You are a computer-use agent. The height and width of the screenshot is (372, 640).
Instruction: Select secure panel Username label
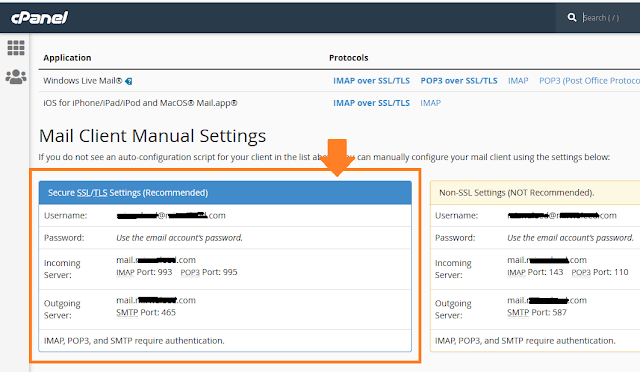point(65,216)
